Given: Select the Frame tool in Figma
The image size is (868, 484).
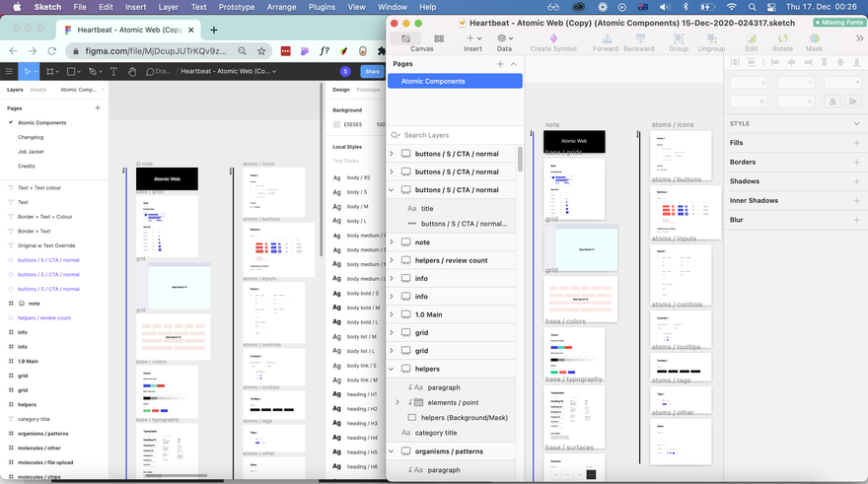Looking at the screenshot, I should point(50,71).
